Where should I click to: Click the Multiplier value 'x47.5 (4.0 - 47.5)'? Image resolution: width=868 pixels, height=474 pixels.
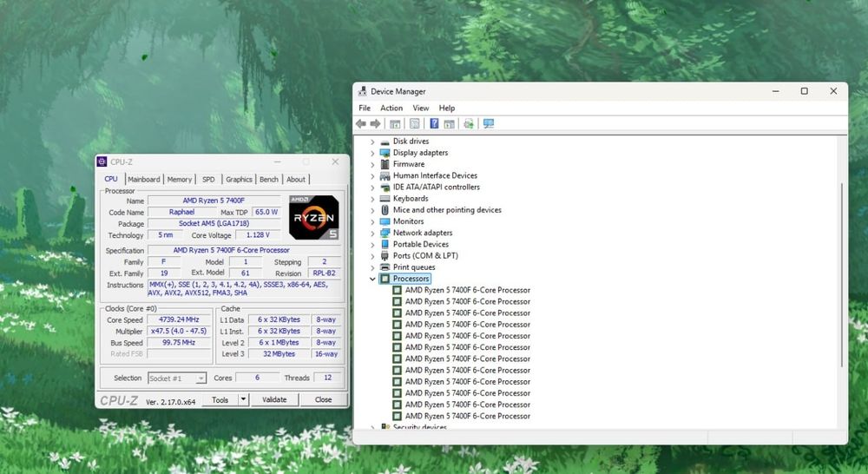click(x=180, y=331)
